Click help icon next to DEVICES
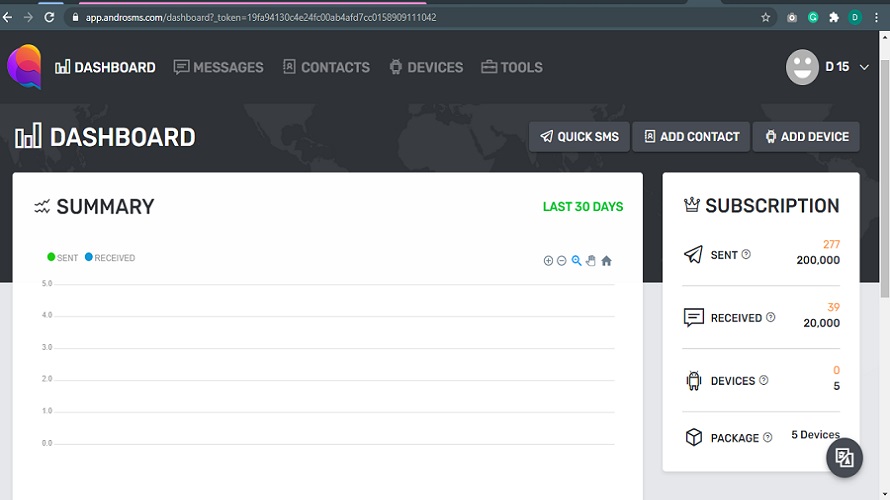Screen dimensions: 890x500 [x=763, y=380]
